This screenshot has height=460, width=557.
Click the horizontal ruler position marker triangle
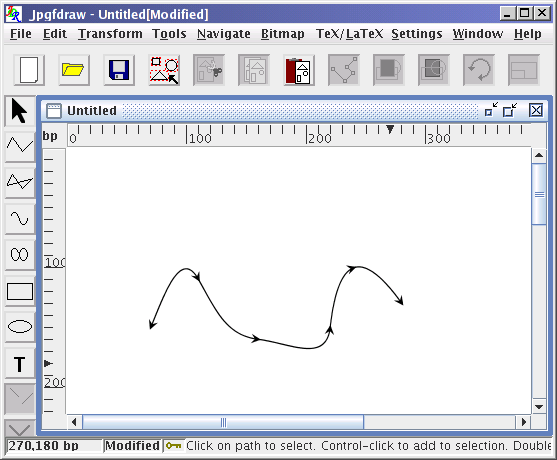pos(390,129)
